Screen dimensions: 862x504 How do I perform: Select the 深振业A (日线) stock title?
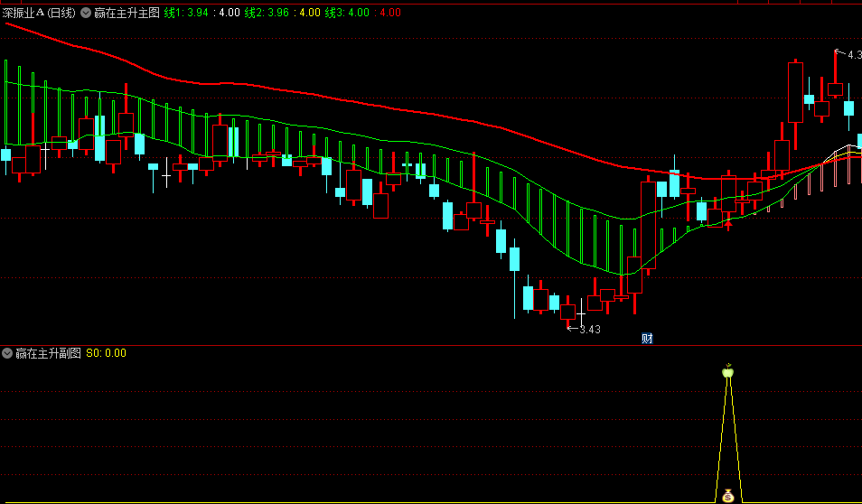point(39,13)
